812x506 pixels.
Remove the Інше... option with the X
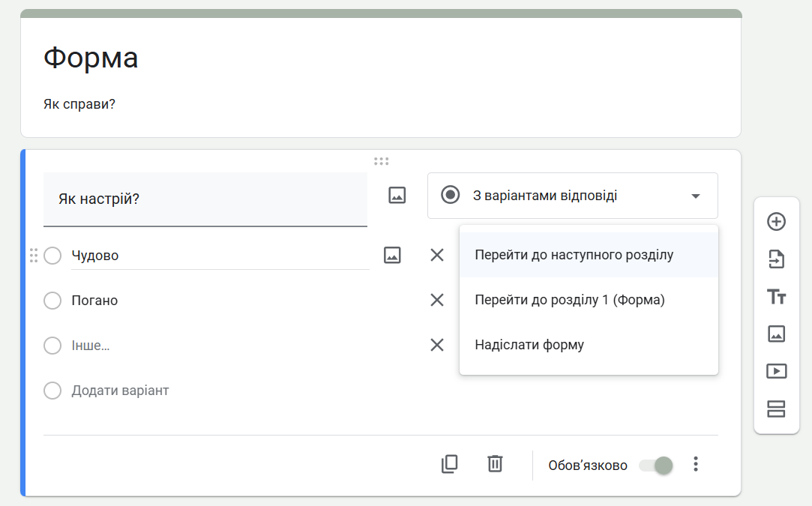(x=437, y=346)
